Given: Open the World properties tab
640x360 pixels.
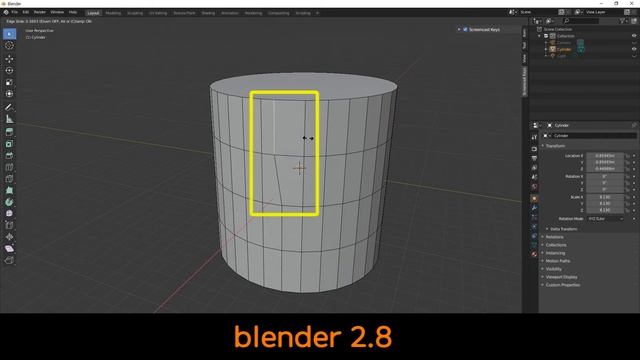Looking at the screenshot, I should (534, 187).
